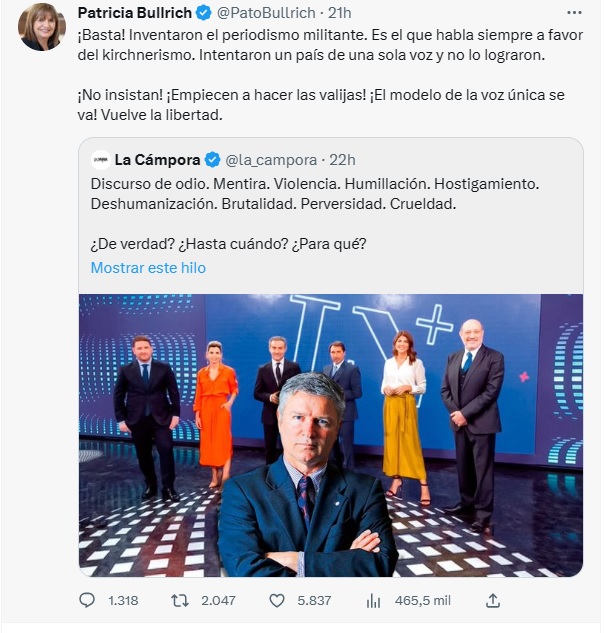Open tweet analytics bar chart icon

pyautogui.click(x=373, y=601)
